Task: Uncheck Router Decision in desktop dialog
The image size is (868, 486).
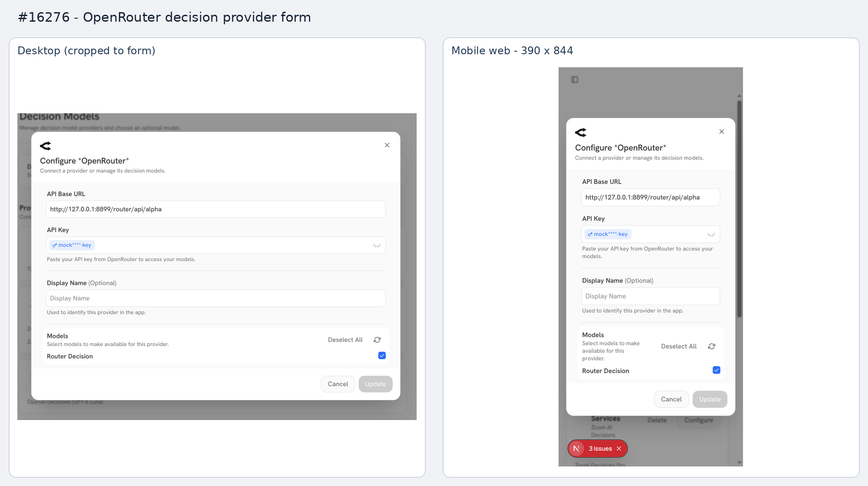Action: pyautogui.click(x=382, y=356)
